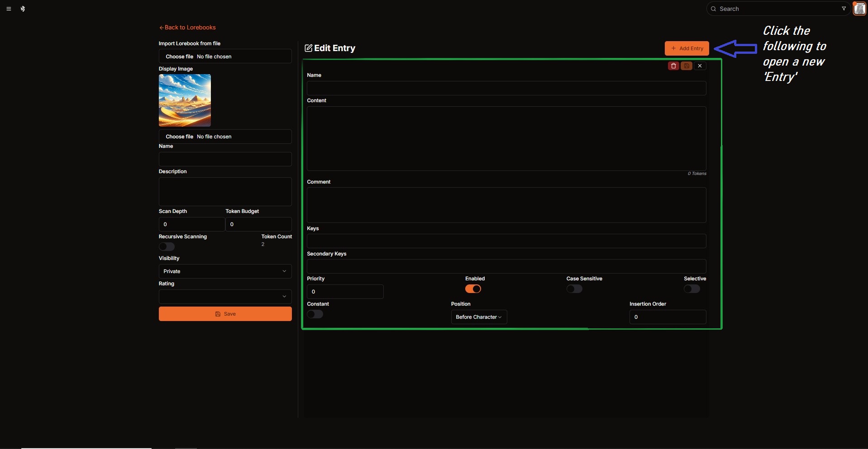Switch on the Constant toggle
Viewport: 868px width, 449px height.
coord(315,314)
